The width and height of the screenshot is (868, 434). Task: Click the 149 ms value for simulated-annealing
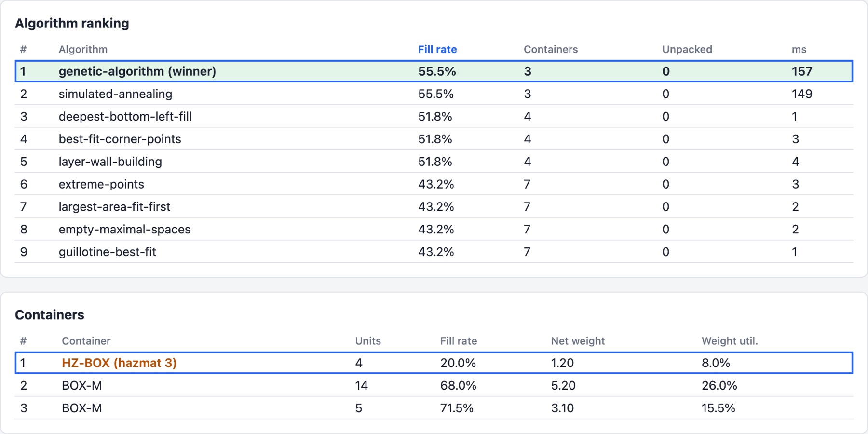click(802, 94)
